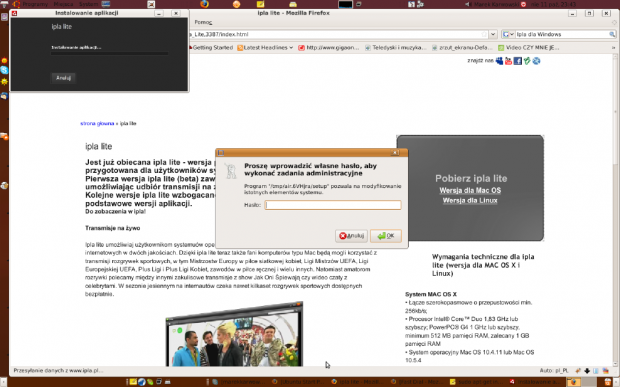The width and height of the screenshot is (620, 387).
Task: Click Anuluj in the password dialog
Action: [x=351, y=236]
